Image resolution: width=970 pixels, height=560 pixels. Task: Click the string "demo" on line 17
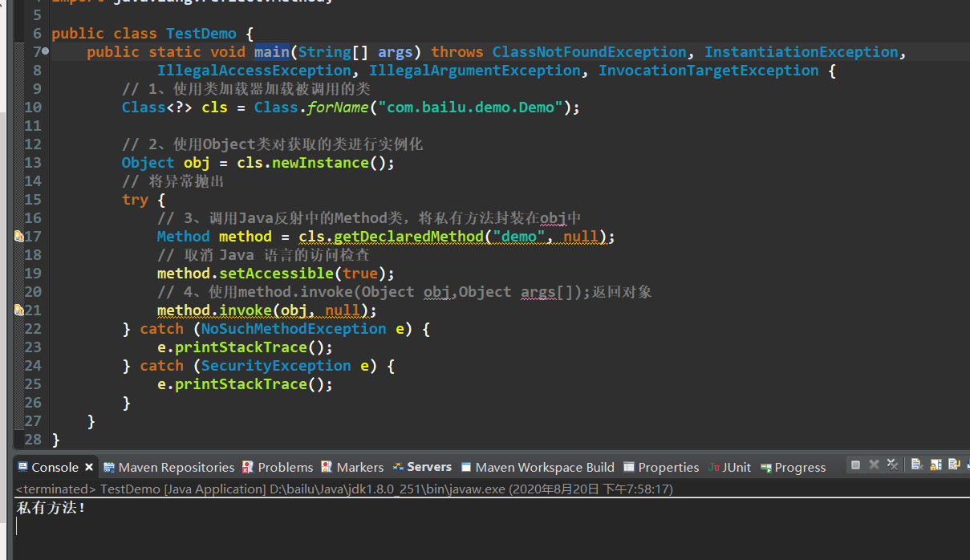point(519,237)
